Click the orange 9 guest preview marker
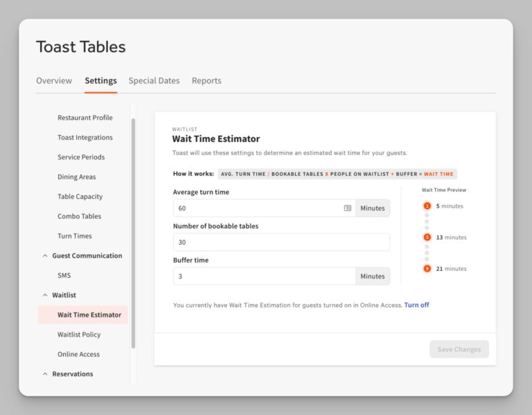The height and width of the screenshot is (415, 532). pos(427,268)
